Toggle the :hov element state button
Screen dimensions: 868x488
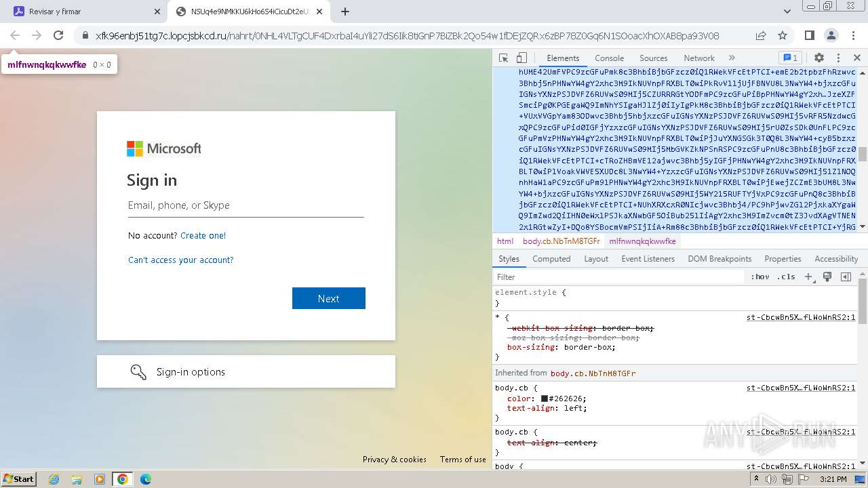coord(760,277)
